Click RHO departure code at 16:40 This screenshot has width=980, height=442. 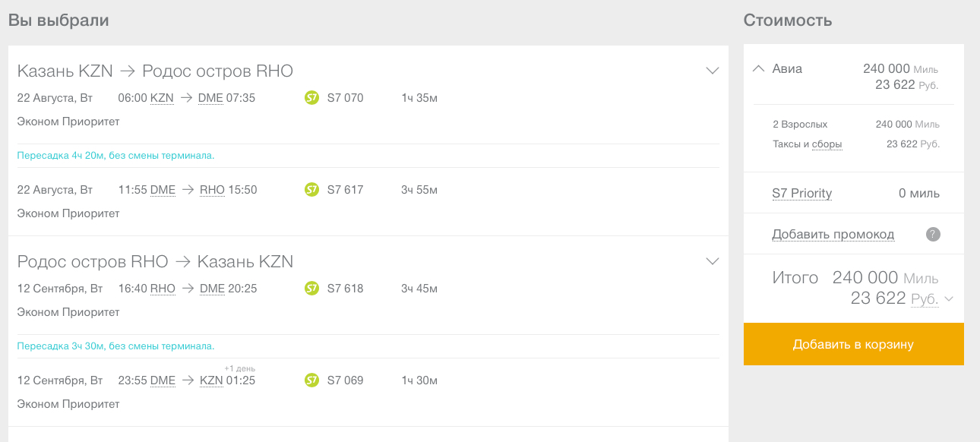(163, 289)
